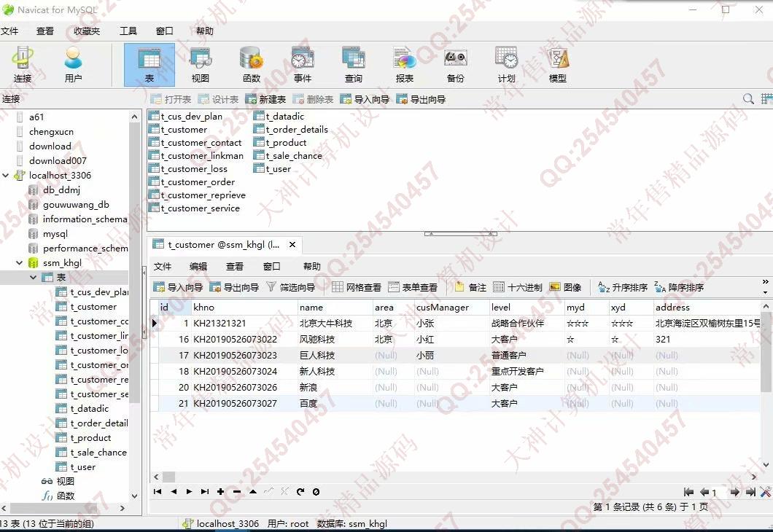Collapse the localhost_3306 connection node

[6, 176]
